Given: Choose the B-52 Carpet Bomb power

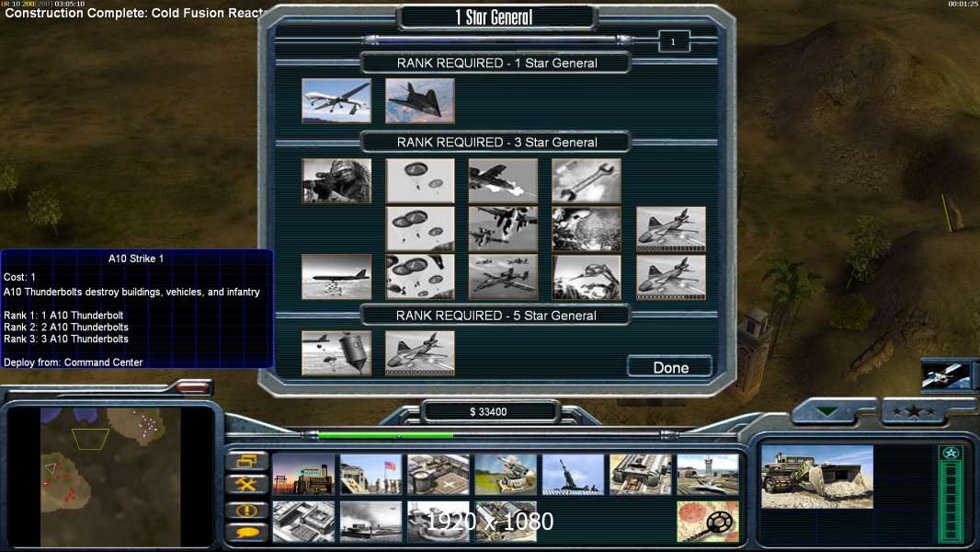Looking at the screenshot, I should point(336,277).
